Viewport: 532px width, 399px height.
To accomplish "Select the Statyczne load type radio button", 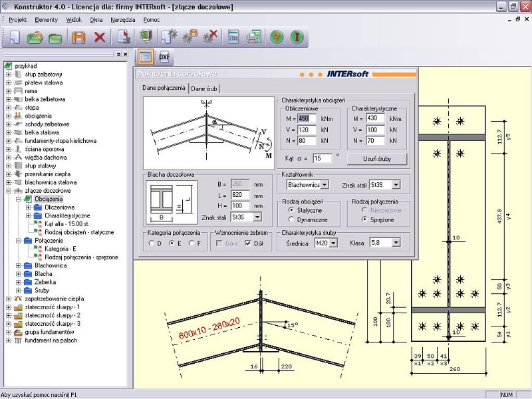I will pyautogui.click(x=291, y=210).
